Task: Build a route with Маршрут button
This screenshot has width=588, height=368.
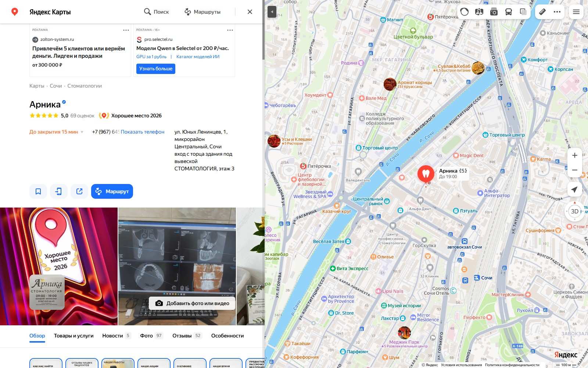Action: [x=112, y=191]
